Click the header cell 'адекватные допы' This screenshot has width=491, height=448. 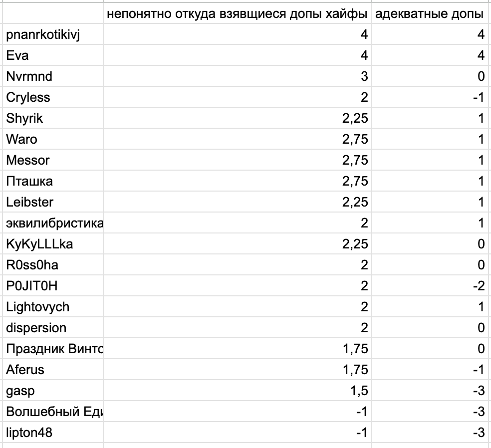coord(431,13)
